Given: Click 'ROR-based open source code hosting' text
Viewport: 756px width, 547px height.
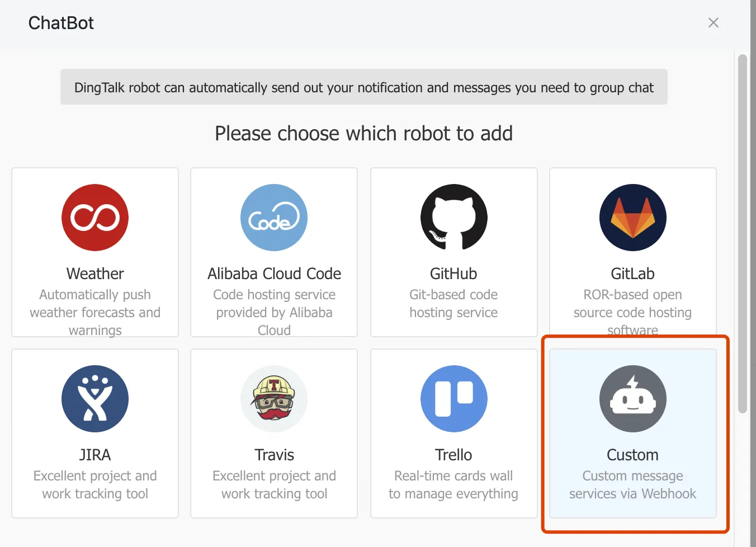Looking at the screenshot, I should point(632,312).
